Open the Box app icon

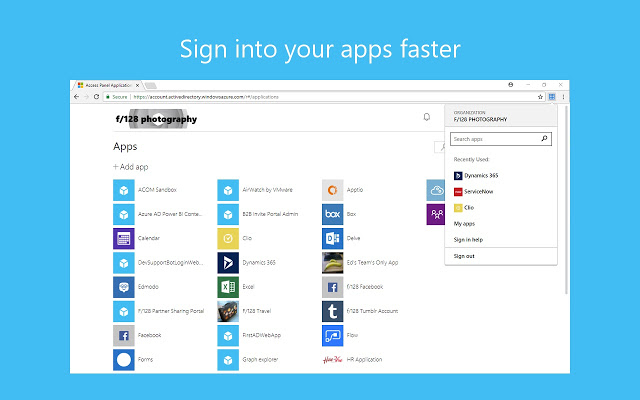point(333,214)
